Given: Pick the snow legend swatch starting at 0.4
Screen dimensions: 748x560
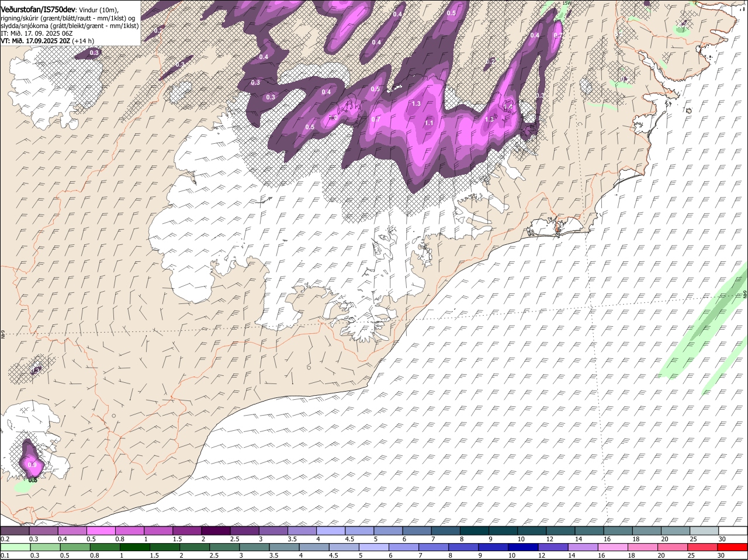Looking at the screenshot, I should [72, 531].
